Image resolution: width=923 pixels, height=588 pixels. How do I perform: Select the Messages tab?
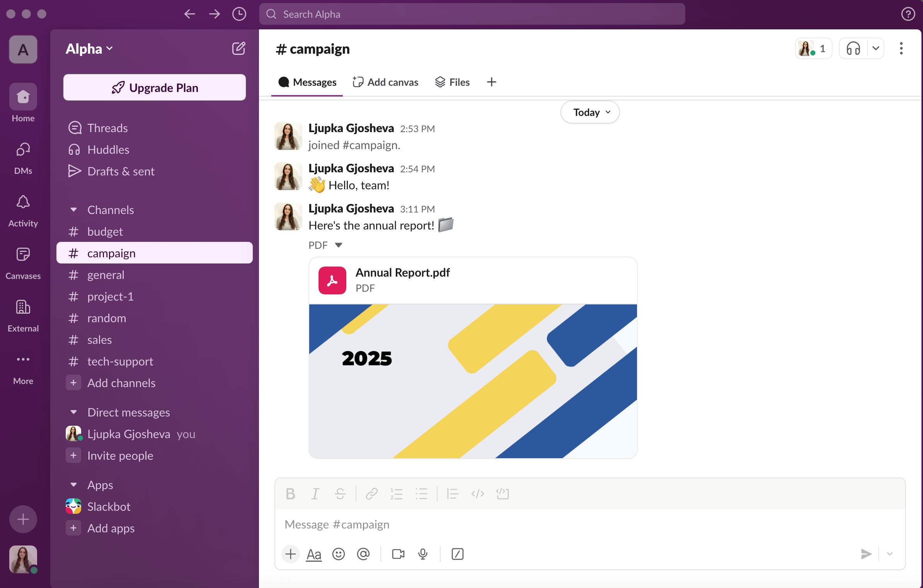307,82
